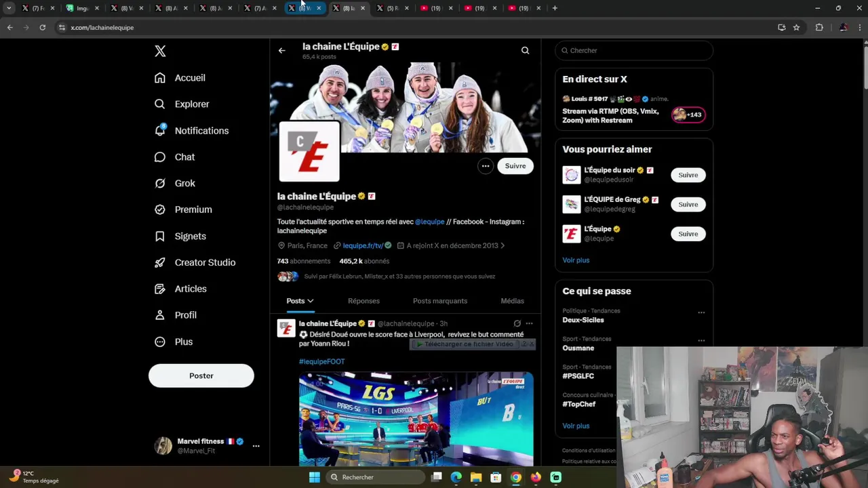Click the Signets bookmark icon
Screen dimensions: 868x488
tap(160, 237)
